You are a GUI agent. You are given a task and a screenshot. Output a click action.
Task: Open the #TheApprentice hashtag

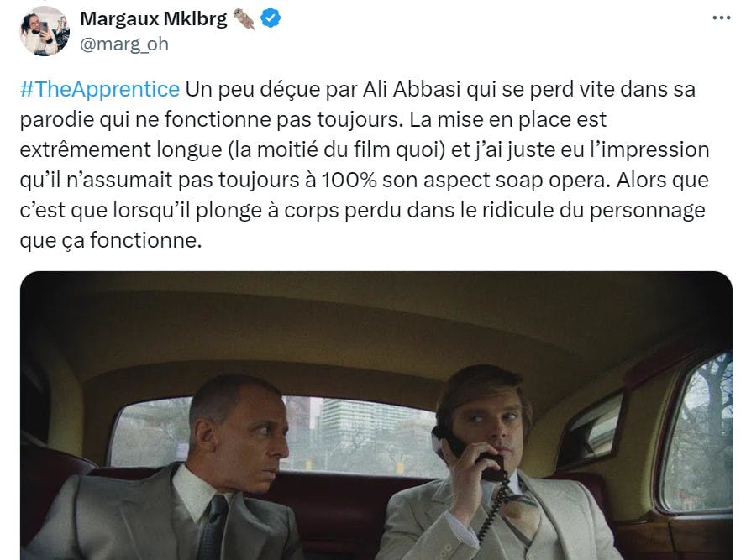point(100,89)
